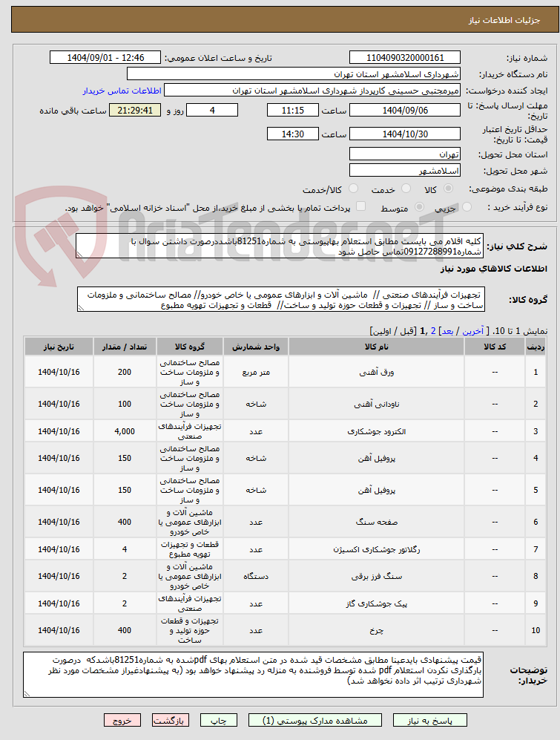Click the remaining days field showing 4
560x740 pixels.
tap(212, 110)
